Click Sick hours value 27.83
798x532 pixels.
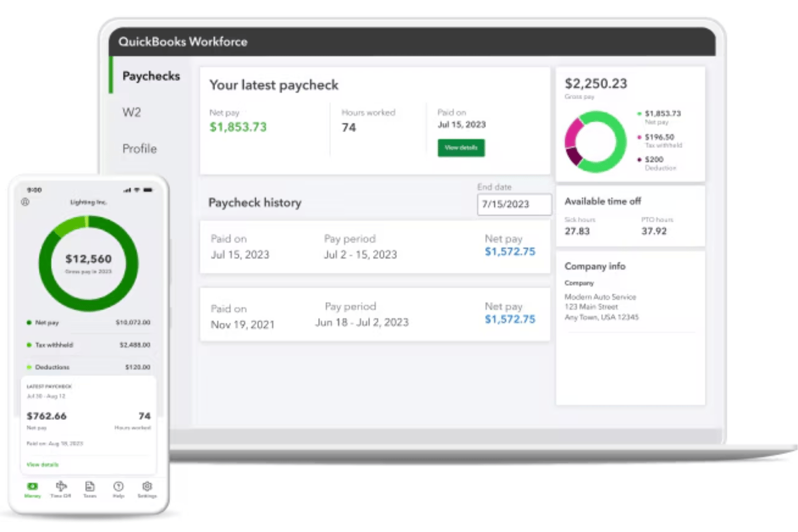(577, 231)
